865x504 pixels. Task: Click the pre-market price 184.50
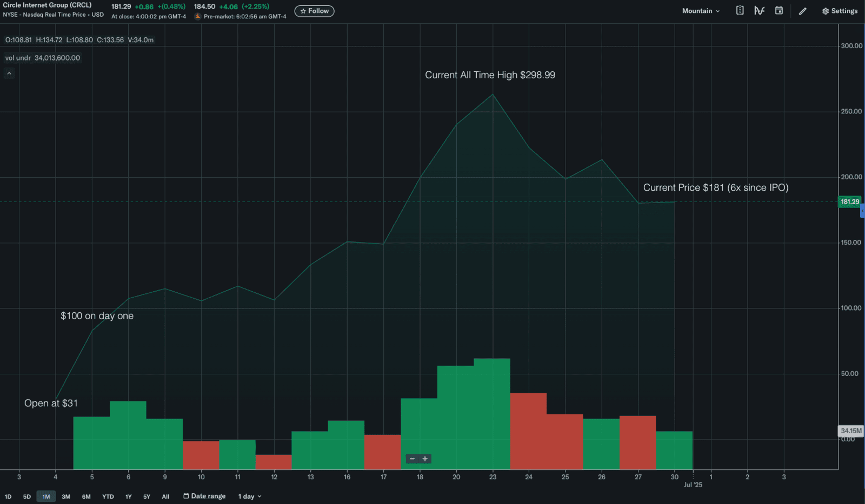204,6
